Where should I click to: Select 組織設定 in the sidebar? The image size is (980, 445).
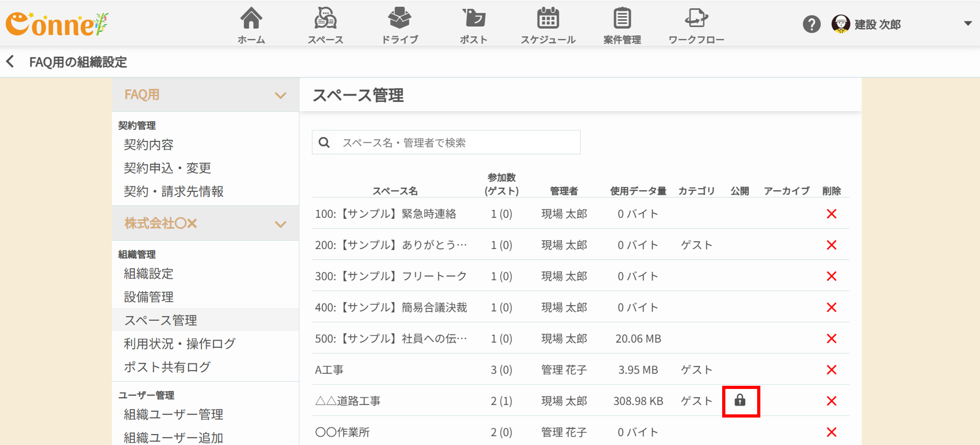pyautogui.click(x=149, y=274)
